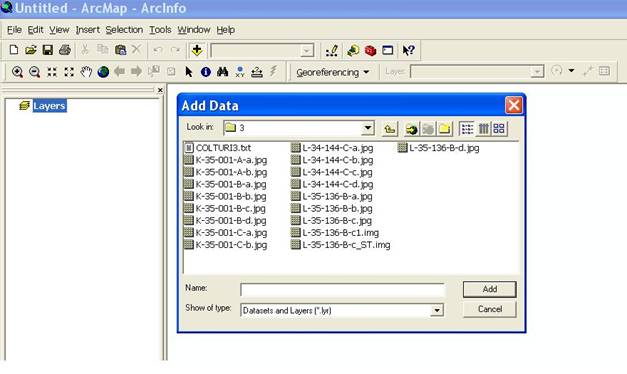Open the Show of type dropdown
The height and width of the screenshot is (374, 627).
pos(437,310)
